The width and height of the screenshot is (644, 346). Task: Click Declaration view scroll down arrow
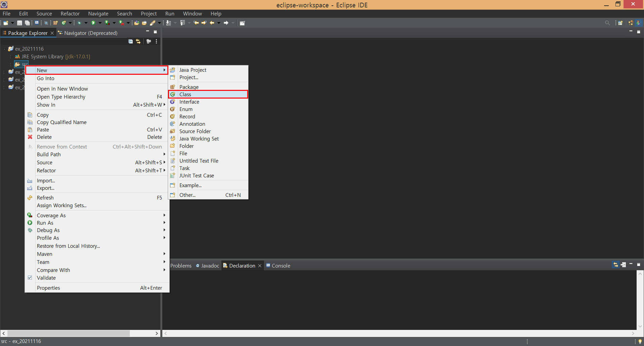pyautogui.click(x=640, y=327)
